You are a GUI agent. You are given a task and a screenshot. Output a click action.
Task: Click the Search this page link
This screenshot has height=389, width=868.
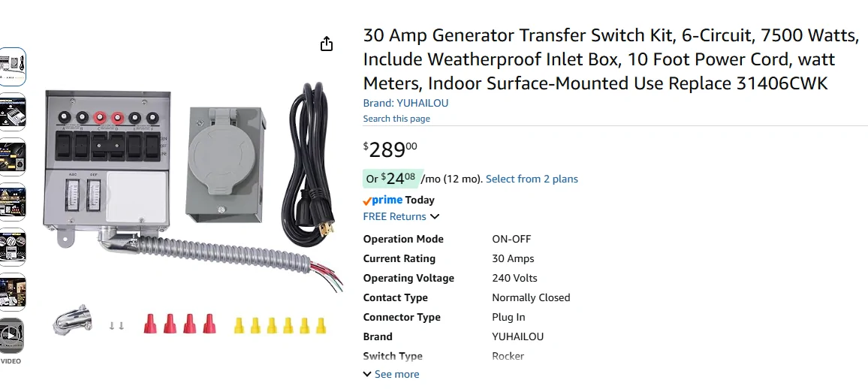click(396, 119)
